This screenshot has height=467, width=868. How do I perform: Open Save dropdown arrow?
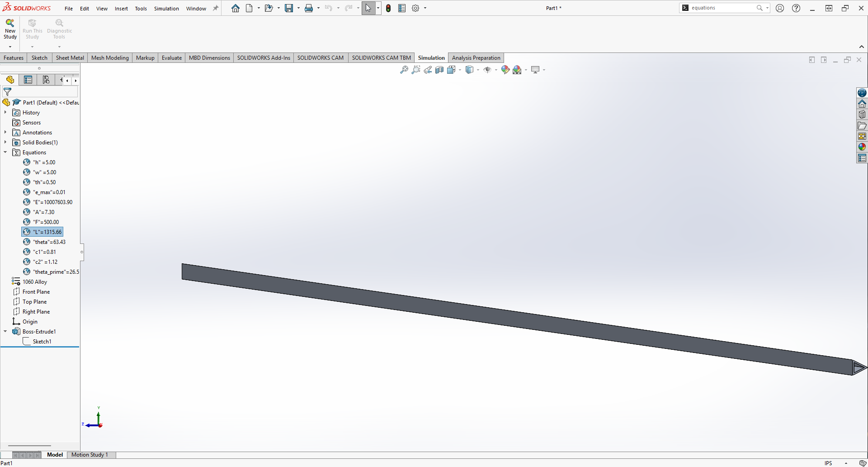tap(298, 8)
